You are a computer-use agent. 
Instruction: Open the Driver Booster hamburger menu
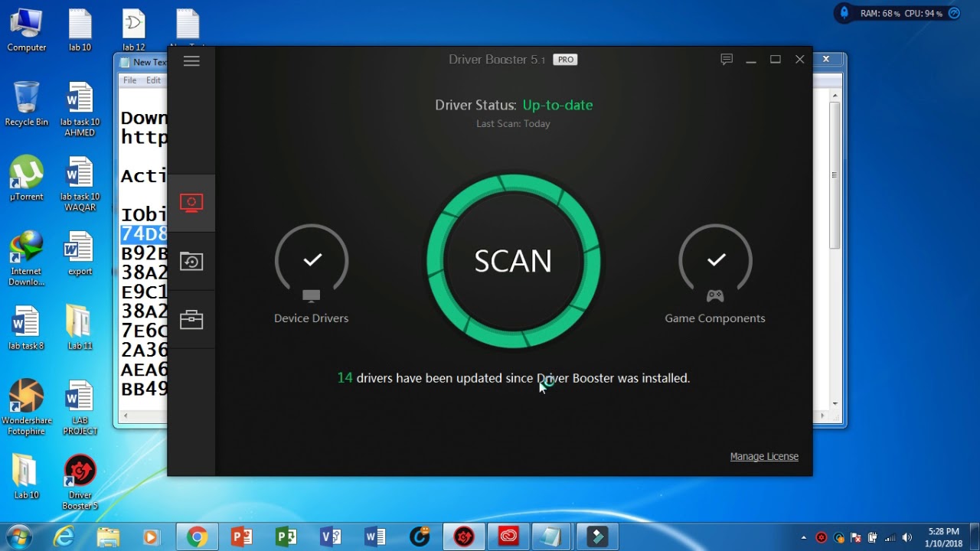[191, 61]
